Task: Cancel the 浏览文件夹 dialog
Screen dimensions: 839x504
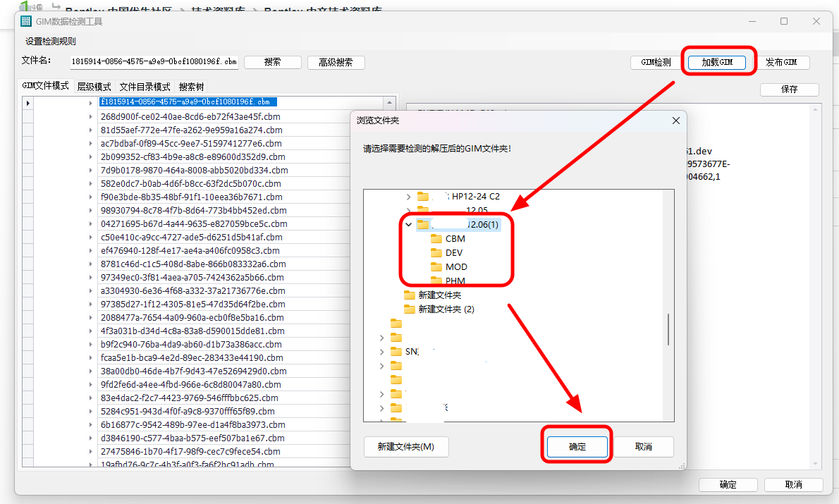Action: point(644,447)
